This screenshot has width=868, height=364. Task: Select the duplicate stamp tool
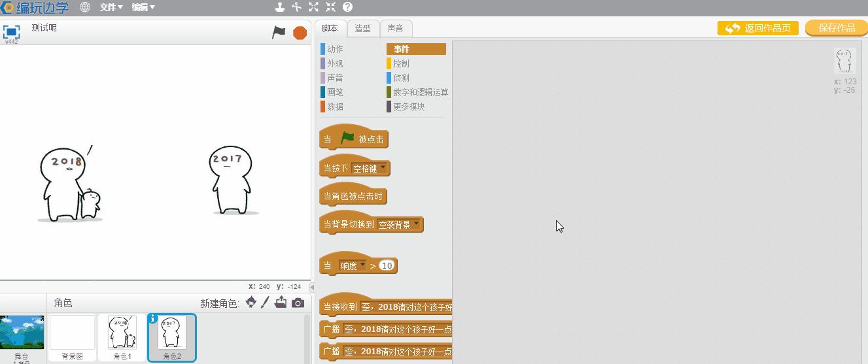point(280,7)
